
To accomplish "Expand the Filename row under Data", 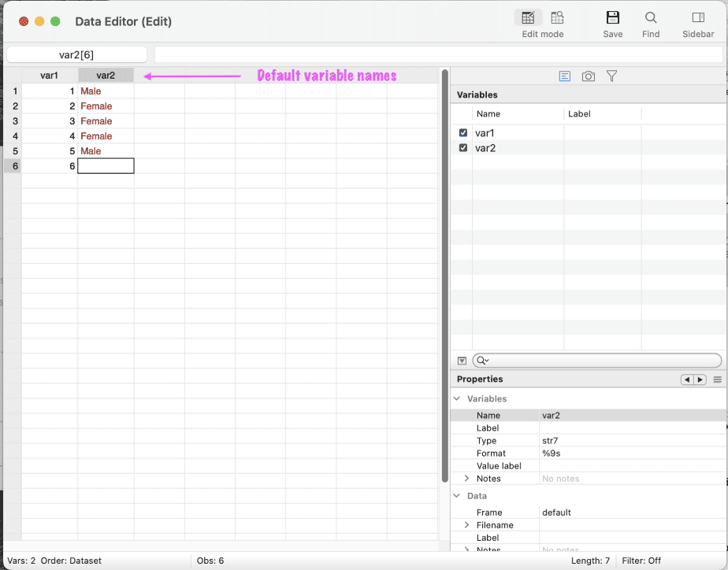I will coord(466,525).
